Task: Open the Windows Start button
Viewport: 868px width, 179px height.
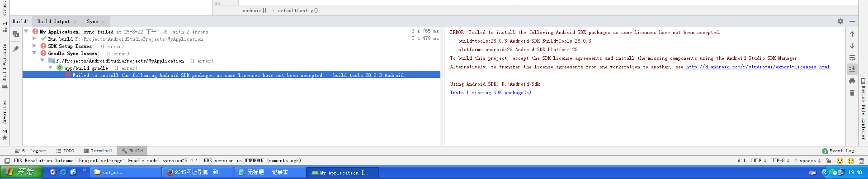Action: point(21,172)
